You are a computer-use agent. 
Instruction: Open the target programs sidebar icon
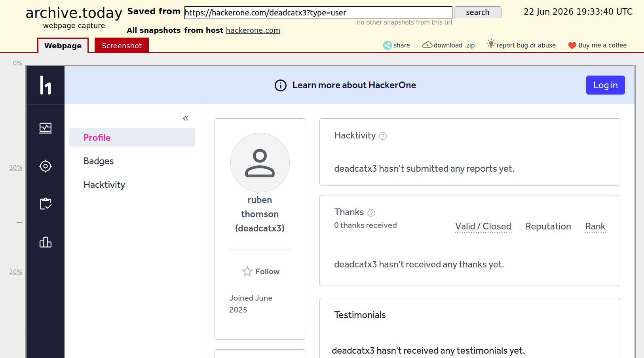(46, 166)
